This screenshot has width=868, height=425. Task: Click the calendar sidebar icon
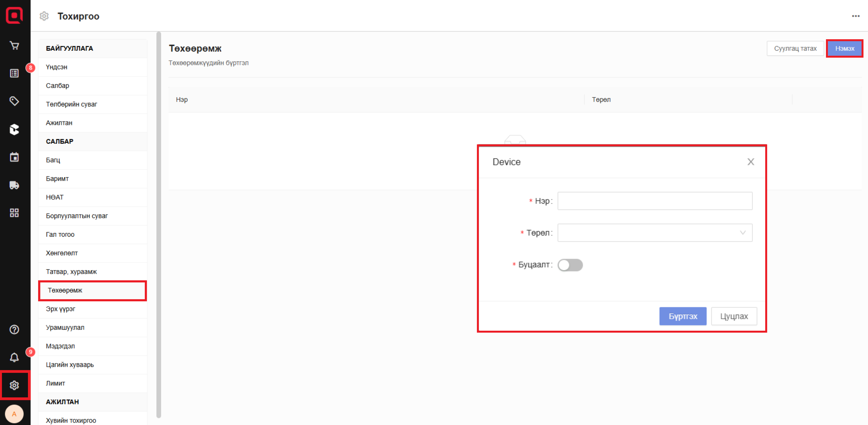point(14,157)
